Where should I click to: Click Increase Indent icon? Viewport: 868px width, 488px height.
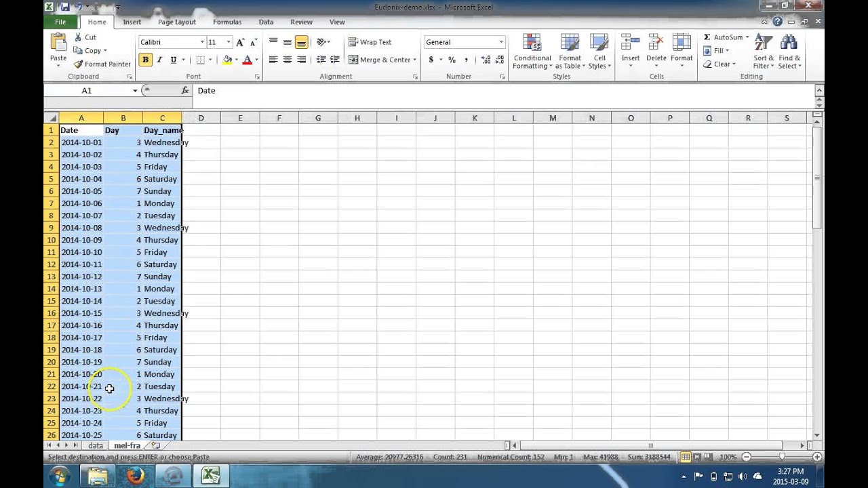[x=334, y=60]
